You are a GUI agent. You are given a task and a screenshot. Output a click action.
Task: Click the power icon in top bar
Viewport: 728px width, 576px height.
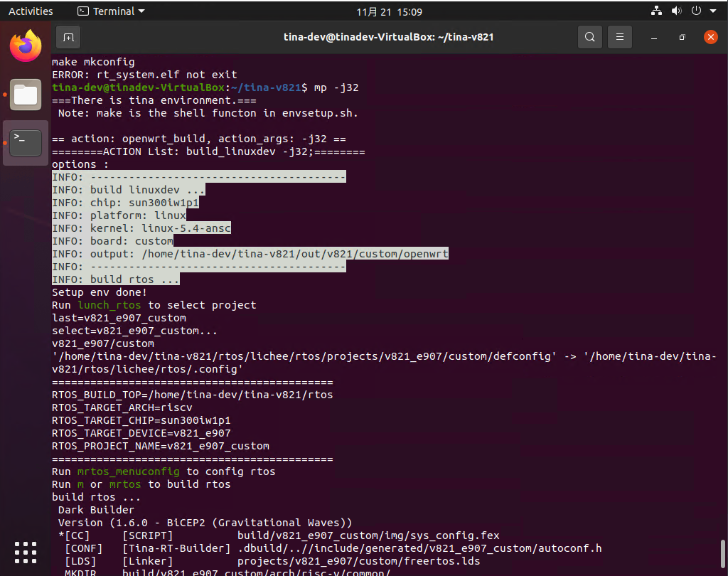696,11
